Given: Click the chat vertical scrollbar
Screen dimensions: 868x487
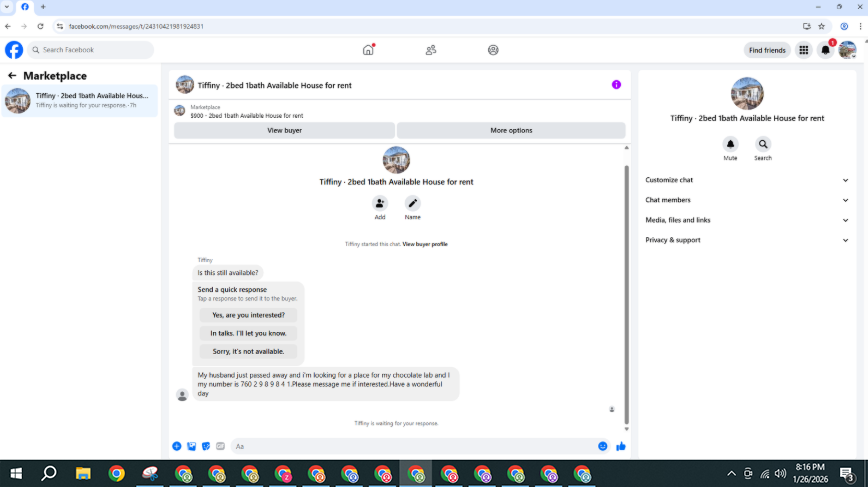Looking at the screenshot, I should [627, 293].
